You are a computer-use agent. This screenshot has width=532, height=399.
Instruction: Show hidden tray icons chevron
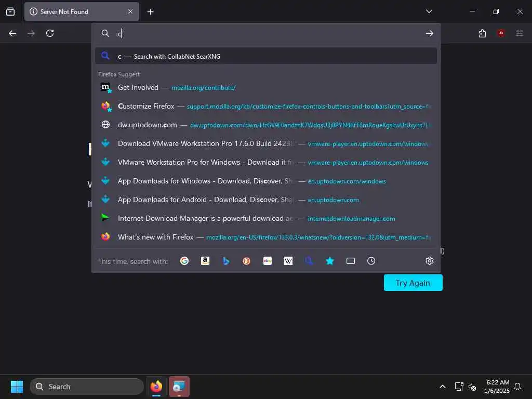(443, 387)
